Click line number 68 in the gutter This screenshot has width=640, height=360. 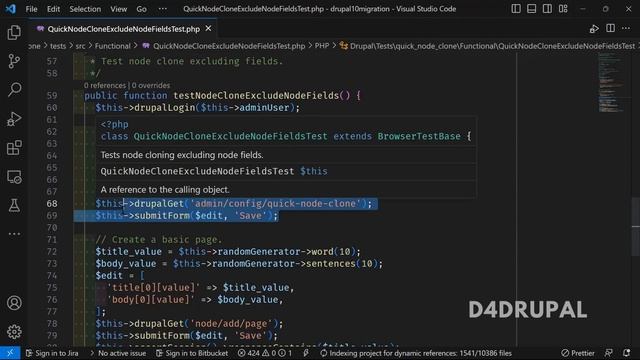click(52, 204)
